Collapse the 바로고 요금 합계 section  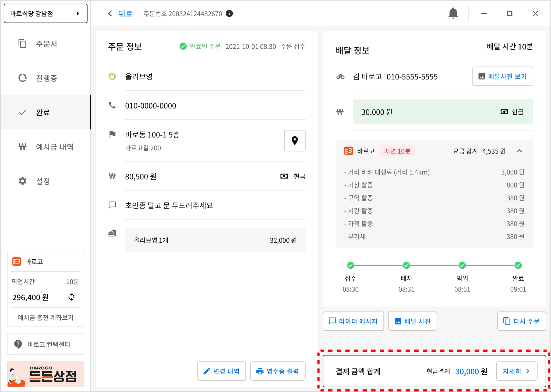click(519, 151)
